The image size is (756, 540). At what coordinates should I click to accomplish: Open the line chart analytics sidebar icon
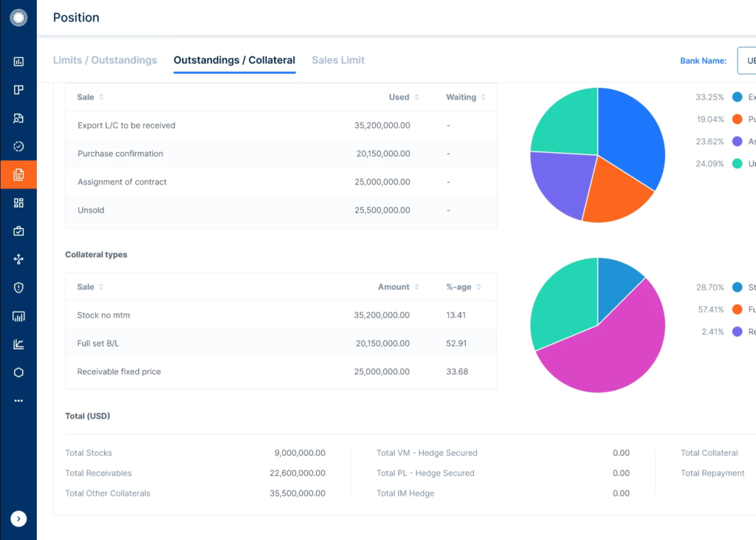click(18, 344)
